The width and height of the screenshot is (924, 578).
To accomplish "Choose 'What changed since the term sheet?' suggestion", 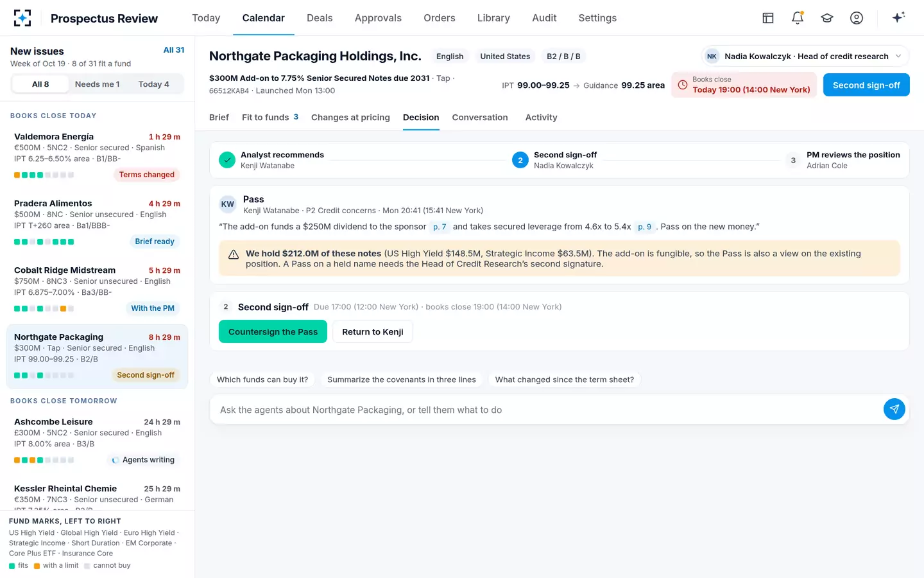I will tap(565, 380).
